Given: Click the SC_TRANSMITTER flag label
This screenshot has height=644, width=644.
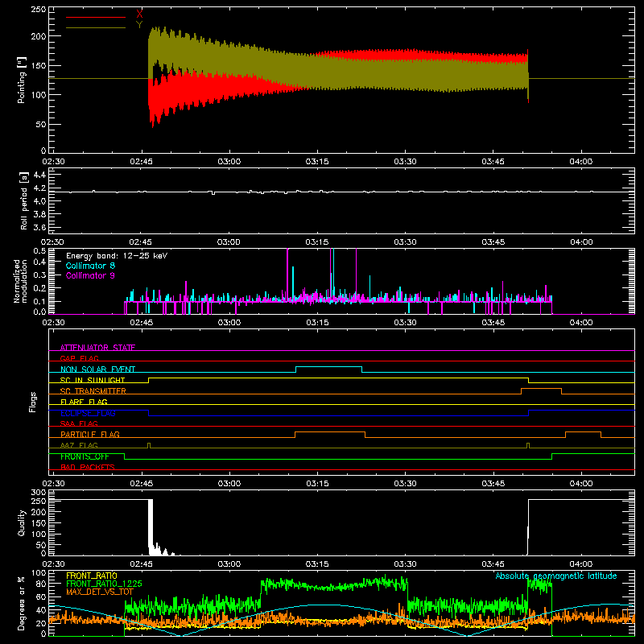Looking at the screenshot, I should click(93, 391).
